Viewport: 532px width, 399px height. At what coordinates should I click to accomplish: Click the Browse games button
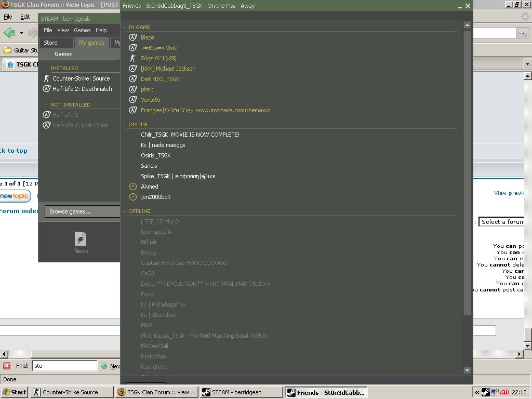tap(82, 211)
